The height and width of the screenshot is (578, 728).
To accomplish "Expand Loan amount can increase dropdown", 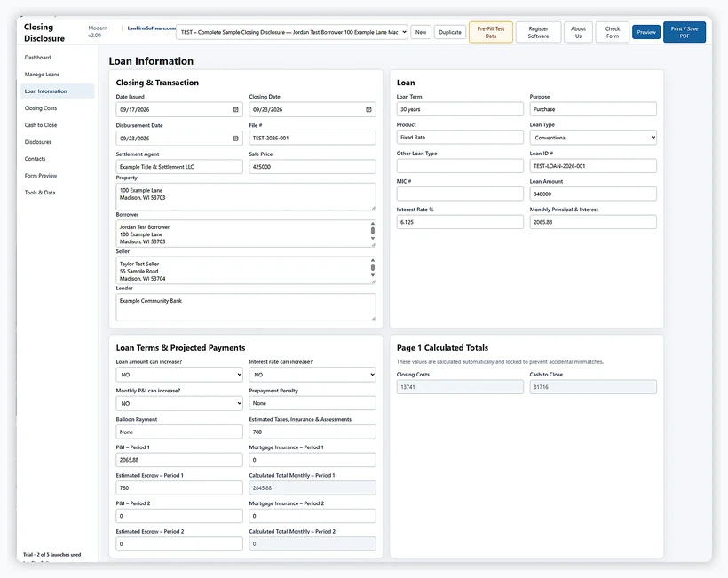I will pyautogui.click(x=179, y=375).
